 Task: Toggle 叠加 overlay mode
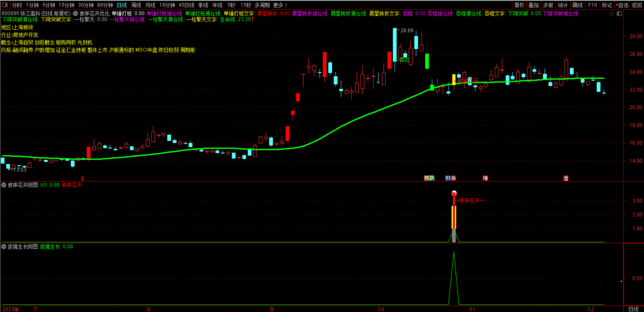click(533, 5)
